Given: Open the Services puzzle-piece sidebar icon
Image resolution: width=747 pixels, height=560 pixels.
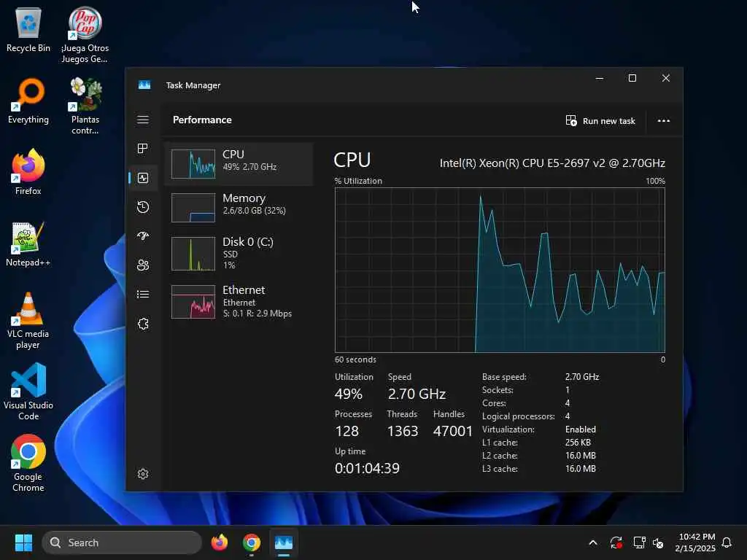Looking at the screenshot, I should point(143,324).
